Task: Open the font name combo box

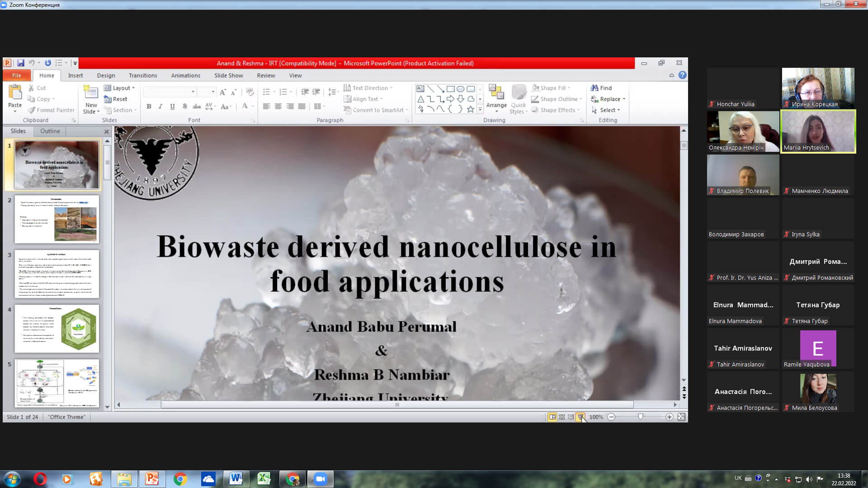Action: 170,92
